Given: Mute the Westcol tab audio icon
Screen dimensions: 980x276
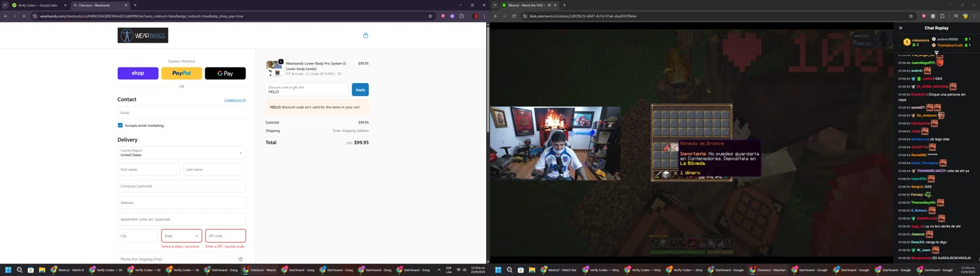Looking at the screenshot, I should point(549,5).
